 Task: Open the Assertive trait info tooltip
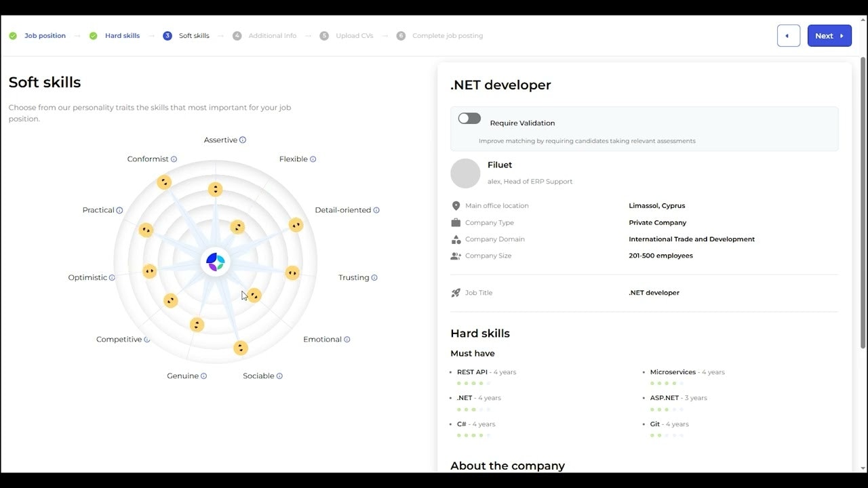[243, 140]
